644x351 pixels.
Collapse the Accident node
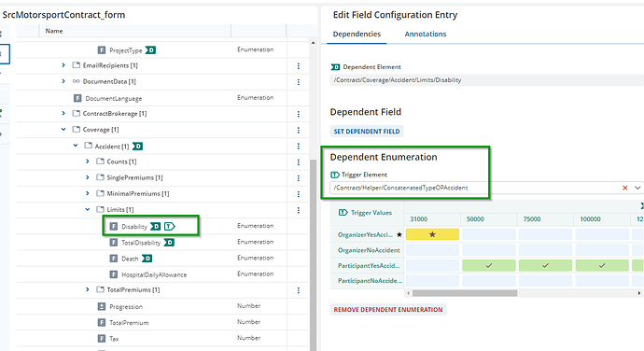[76, 145]
